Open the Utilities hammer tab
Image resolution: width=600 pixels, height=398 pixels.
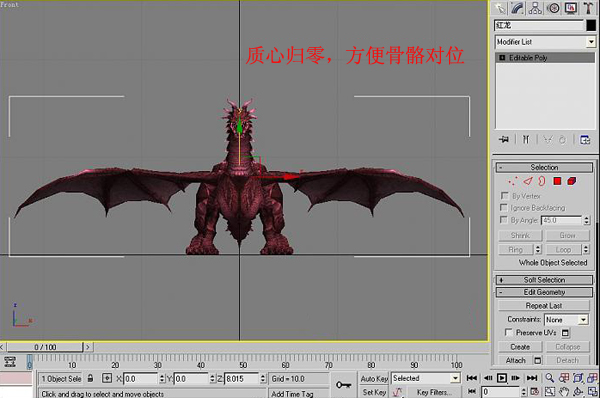click(x=588, y=8)
